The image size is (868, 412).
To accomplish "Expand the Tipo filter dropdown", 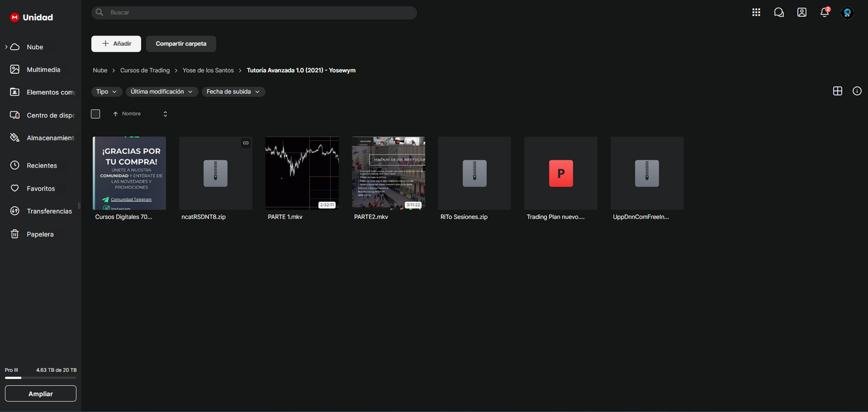I will 107,92.
